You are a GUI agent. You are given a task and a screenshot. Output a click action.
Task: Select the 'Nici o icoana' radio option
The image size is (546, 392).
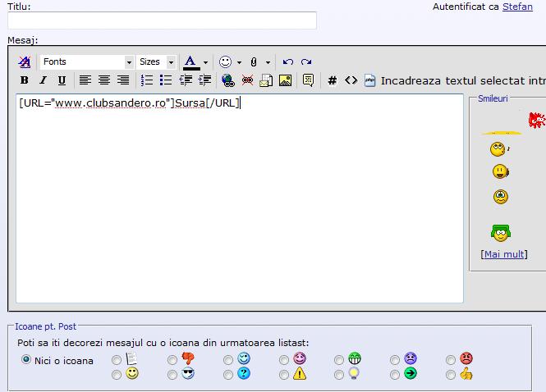click(x=26, y=360)
